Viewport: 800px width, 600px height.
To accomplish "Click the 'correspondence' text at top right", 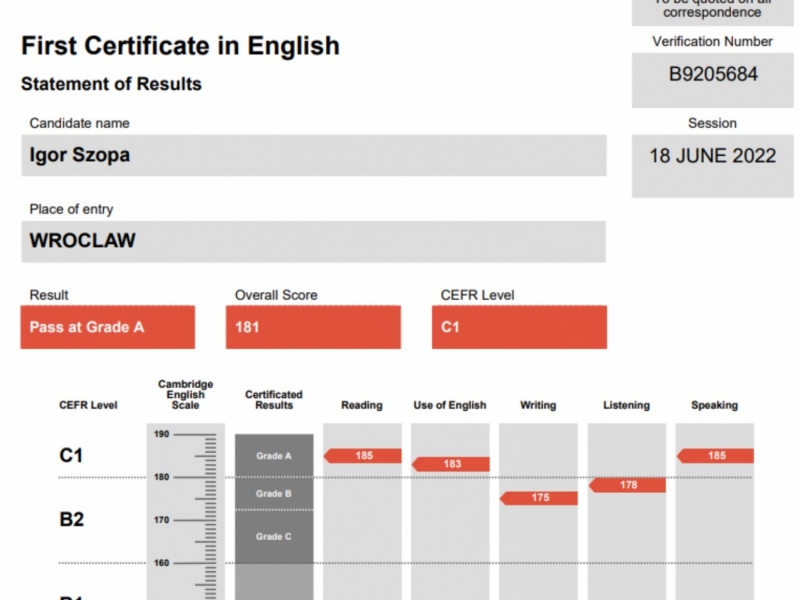I will (712, 12).
